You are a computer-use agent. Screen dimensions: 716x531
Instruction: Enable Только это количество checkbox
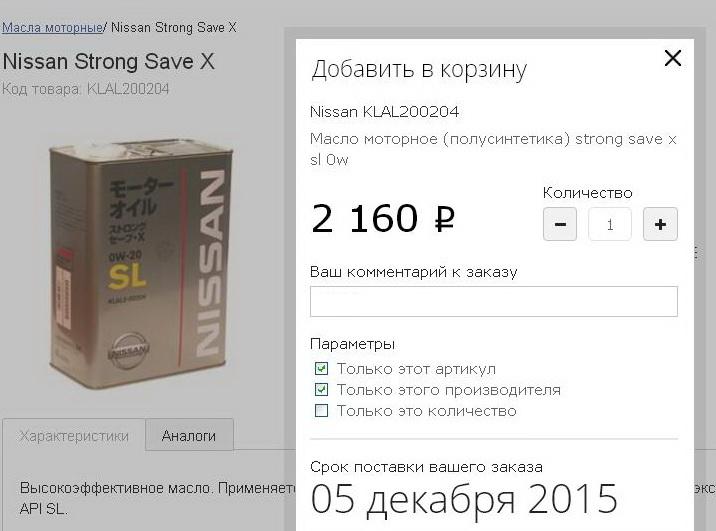point(321,410)
